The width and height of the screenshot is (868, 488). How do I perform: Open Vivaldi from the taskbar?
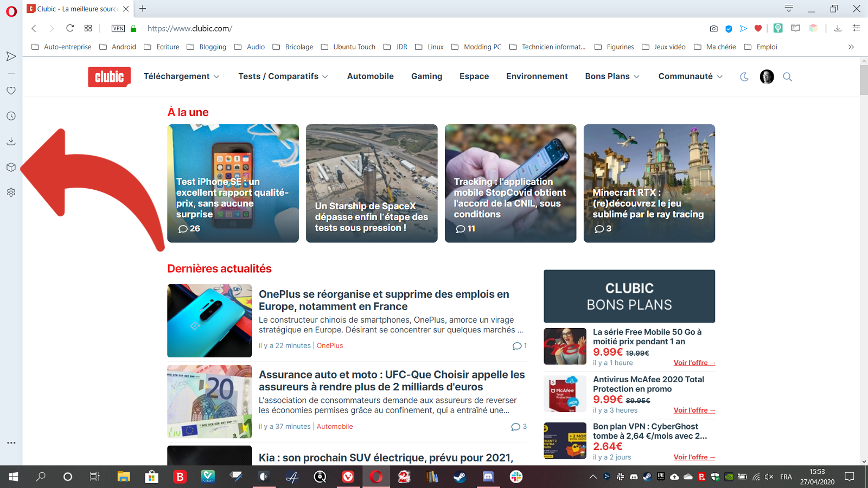(x=348, y=477)
